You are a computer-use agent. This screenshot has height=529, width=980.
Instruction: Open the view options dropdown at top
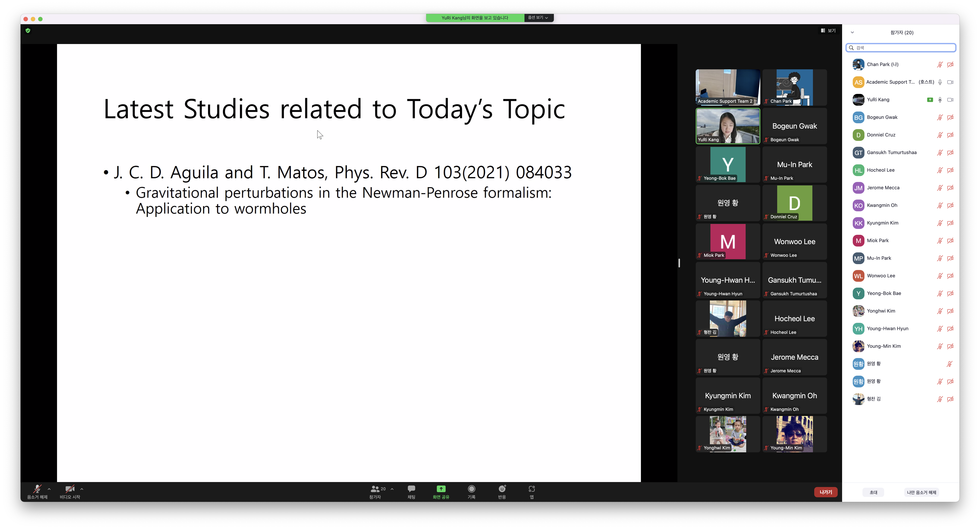(x=538, y=17)
